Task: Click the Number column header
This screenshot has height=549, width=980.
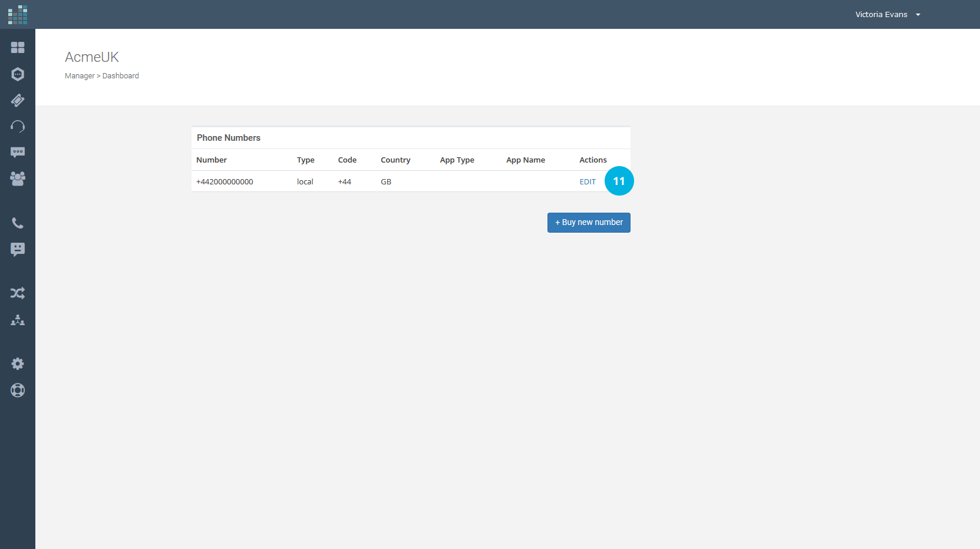Action: [212, 160]
